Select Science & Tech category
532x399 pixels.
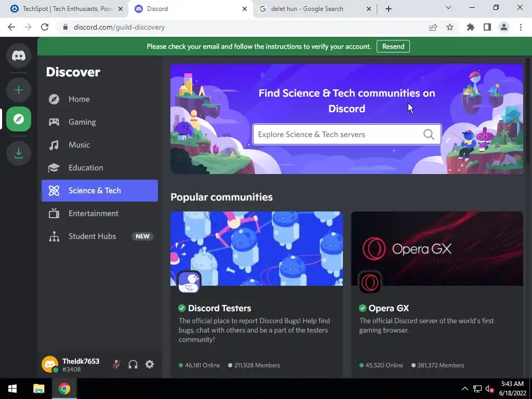tap(100, 191)
